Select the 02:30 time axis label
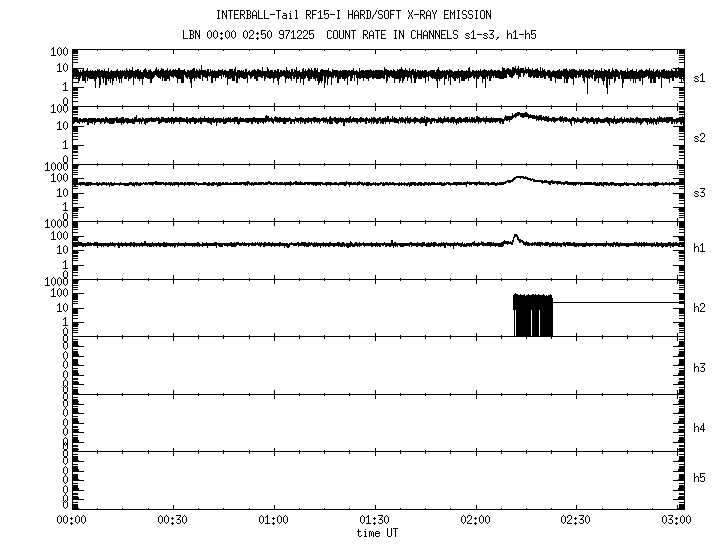The height and width of the screenshot is (550, 720). pos(577,520)
